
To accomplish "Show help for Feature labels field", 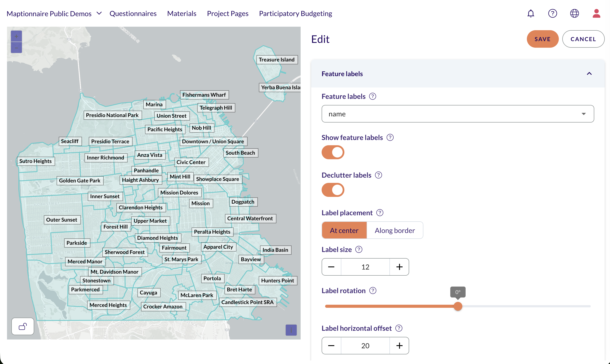I will [x=372, y=96].
